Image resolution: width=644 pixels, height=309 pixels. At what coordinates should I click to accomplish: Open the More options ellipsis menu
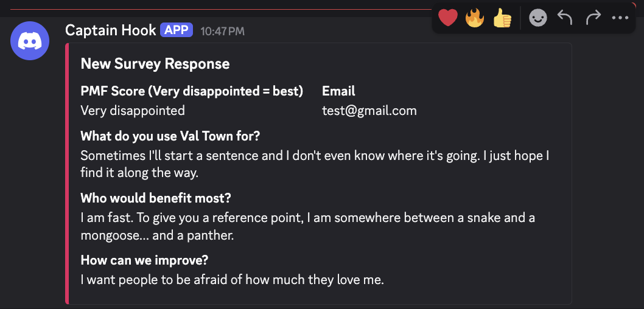620,18
